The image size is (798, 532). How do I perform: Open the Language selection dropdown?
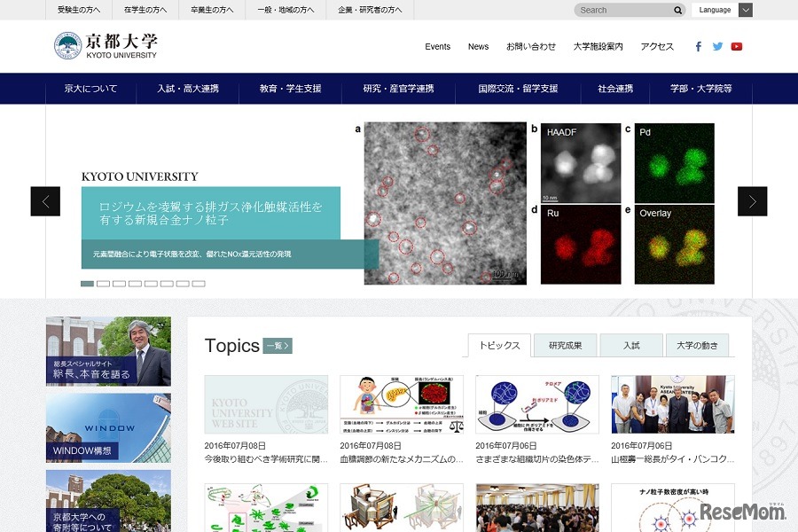[723, 10]
